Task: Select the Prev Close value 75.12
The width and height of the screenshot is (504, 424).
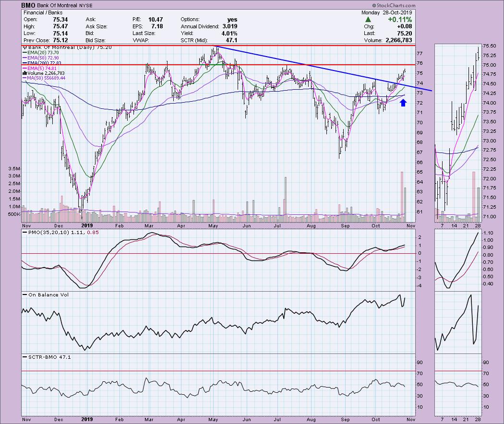Action: click(60, 40)
